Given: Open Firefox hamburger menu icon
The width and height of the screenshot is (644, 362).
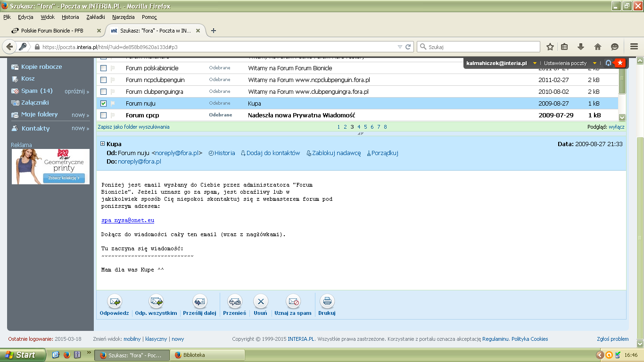Looking at the screenshot, I should [x=634, y=47].
